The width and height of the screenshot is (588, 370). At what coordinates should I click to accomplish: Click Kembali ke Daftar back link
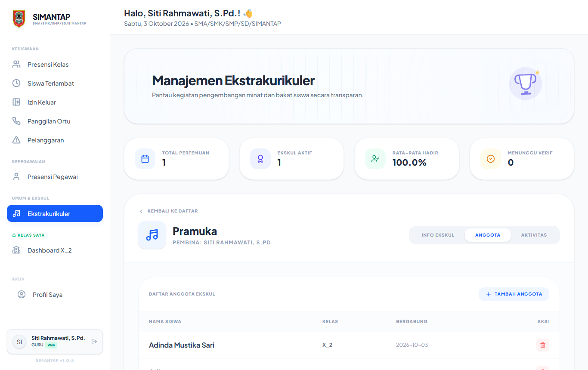(x=169, y=211)
